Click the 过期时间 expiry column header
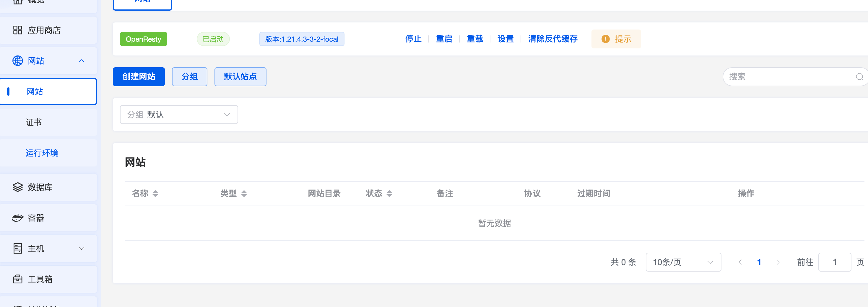This screenshot has height=307, width=868. (594, 194)
